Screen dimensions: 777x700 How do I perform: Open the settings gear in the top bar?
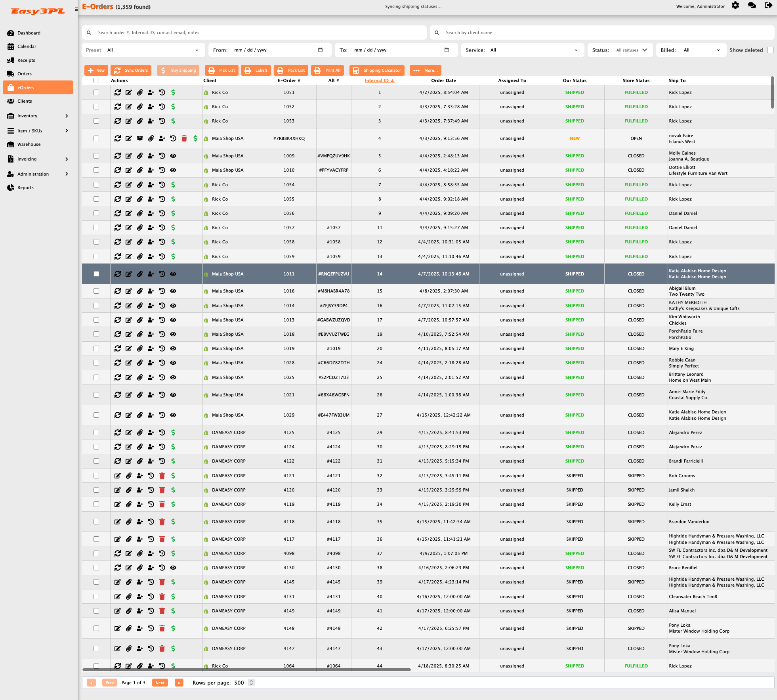(735, 6)
